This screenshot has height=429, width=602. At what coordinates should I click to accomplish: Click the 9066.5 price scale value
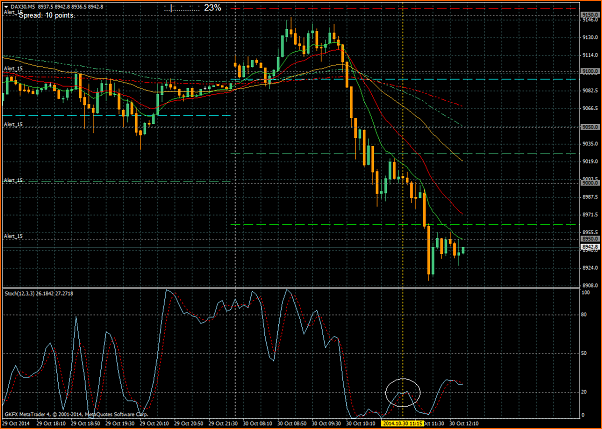(x=592, y=108)
